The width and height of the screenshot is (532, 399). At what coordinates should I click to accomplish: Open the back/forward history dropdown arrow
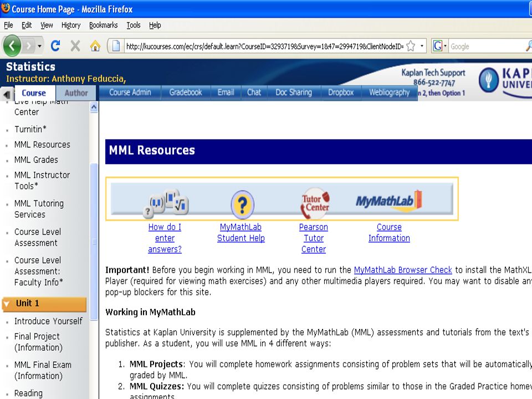[x=40, y=45]
